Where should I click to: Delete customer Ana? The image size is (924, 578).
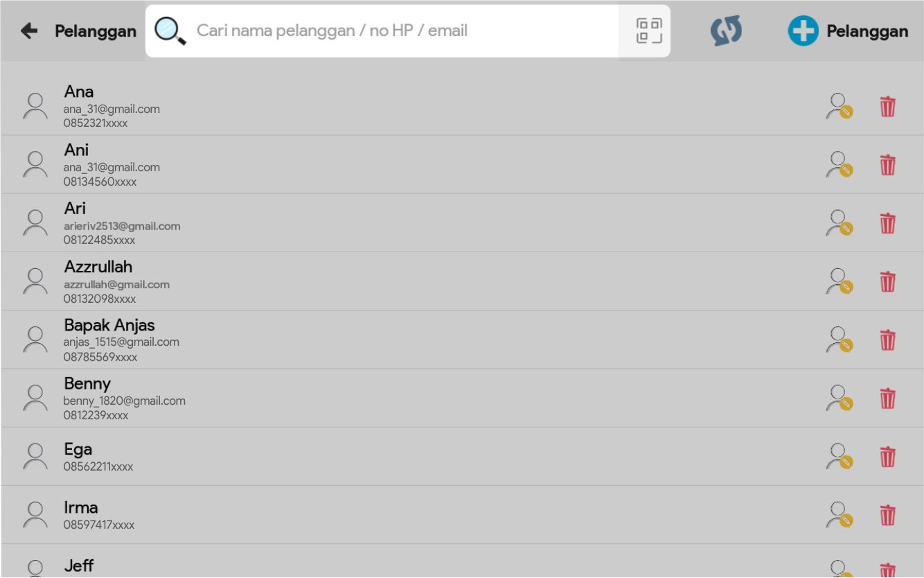click(887, 107)
